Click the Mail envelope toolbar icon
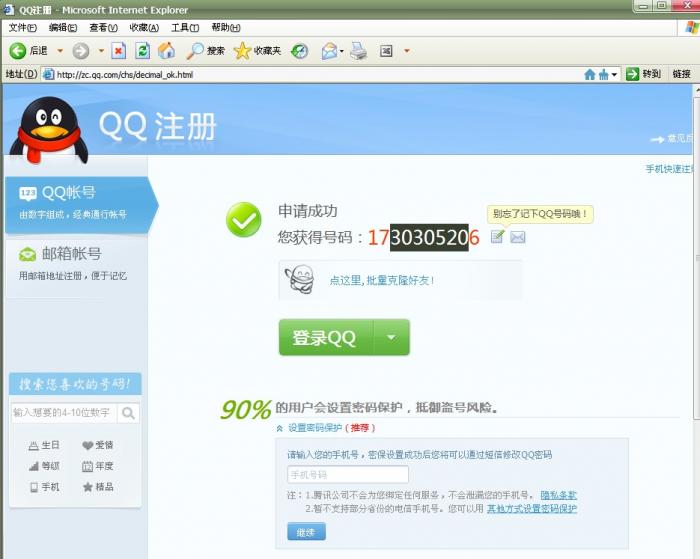 coord(329,51)
